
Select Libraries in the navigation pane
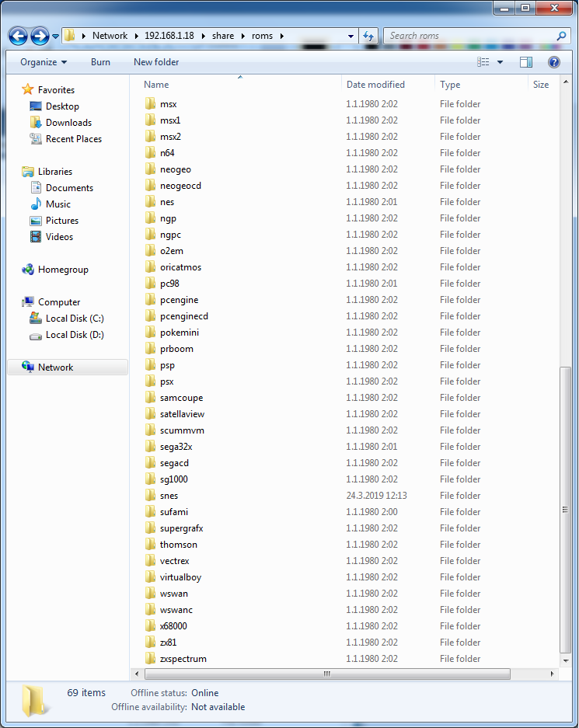55,172
